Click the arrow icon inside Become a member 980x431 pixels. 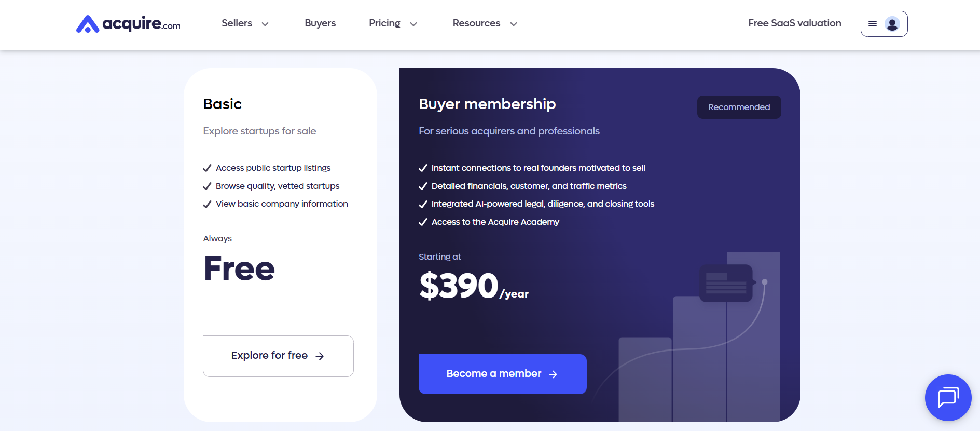(x=553, y=374)
